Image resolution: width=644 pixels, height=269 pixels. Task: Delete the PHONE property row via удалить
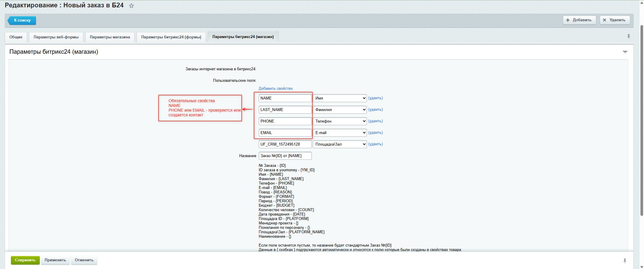click(x=375, y=121)
